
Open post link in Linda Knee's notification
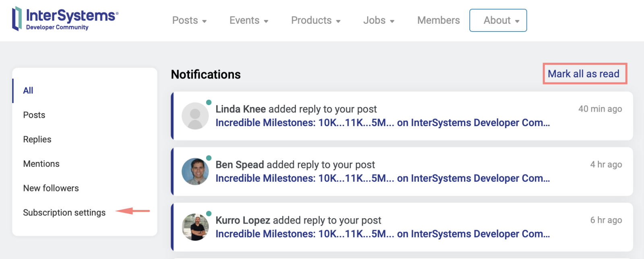[383, 123]
